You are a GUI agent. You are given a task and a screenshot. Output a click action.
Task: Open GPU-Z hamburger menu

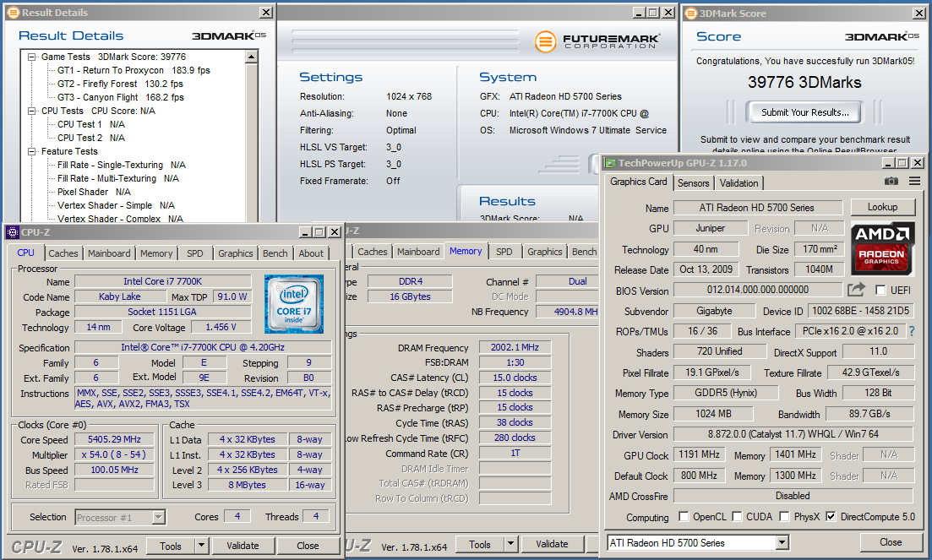pyautogui.click(x=915, y=181)
